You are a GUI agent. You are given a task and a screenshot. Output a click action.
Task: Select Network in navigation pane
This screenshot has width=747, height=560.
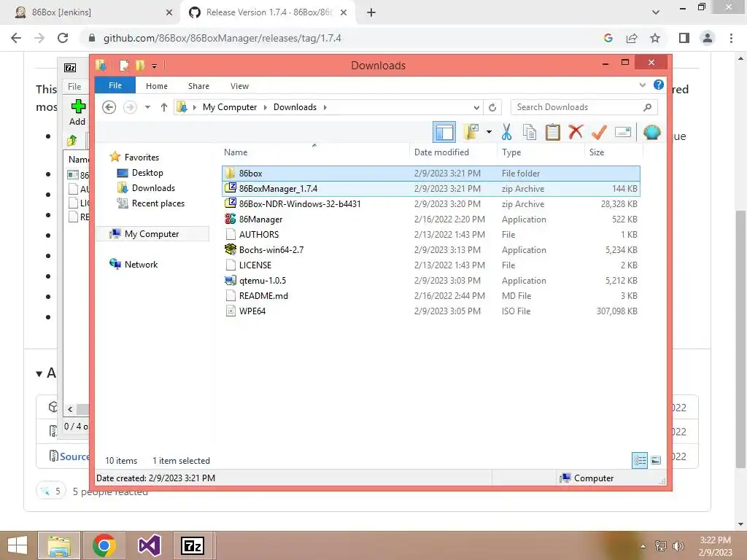click(141, 264)
